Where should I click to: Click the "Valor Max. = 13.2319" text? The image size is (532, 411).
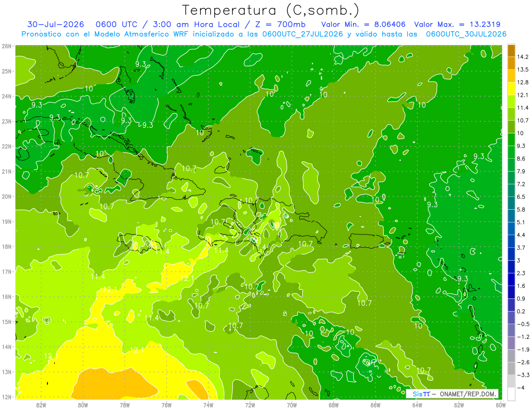[x=458, y=24]
